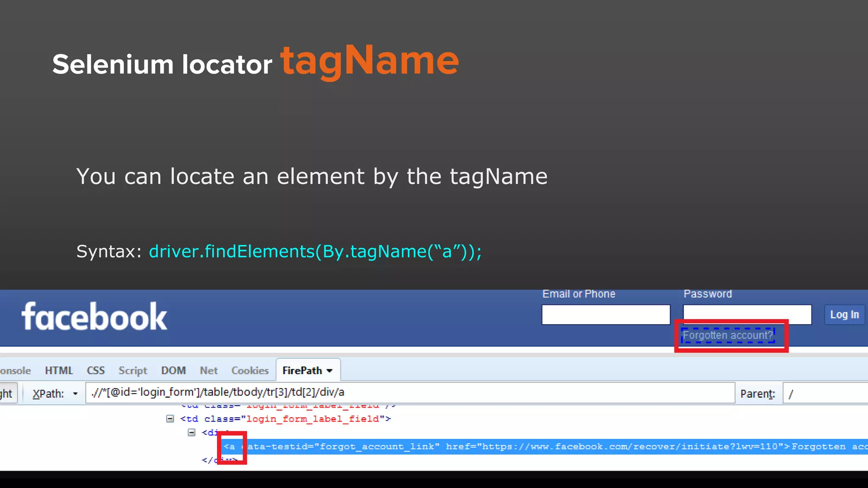Focus the Email or Phone field
Image resolution: width=868 pixels, height=488 pixels.
606,315
